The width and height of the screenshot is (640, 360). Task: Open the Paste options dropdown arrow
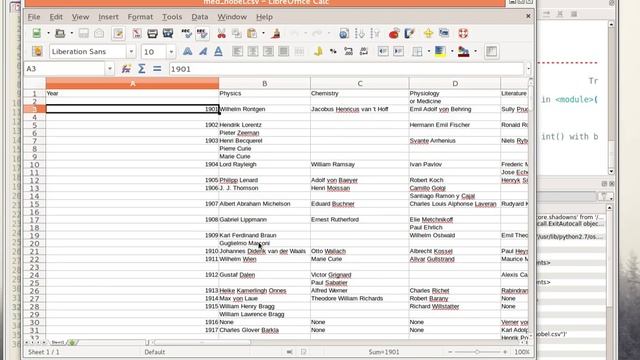point(263,33)
